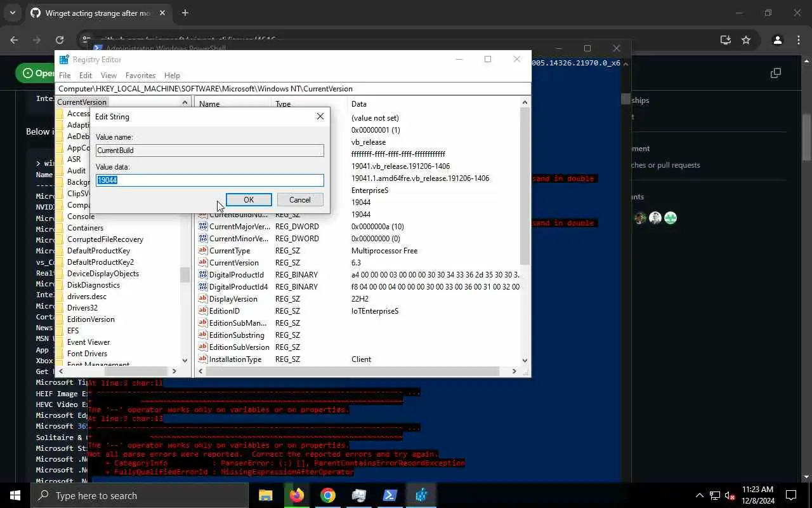Select the EditionVersion key
This screenshot has height=508, width=812.
point(91,319)
